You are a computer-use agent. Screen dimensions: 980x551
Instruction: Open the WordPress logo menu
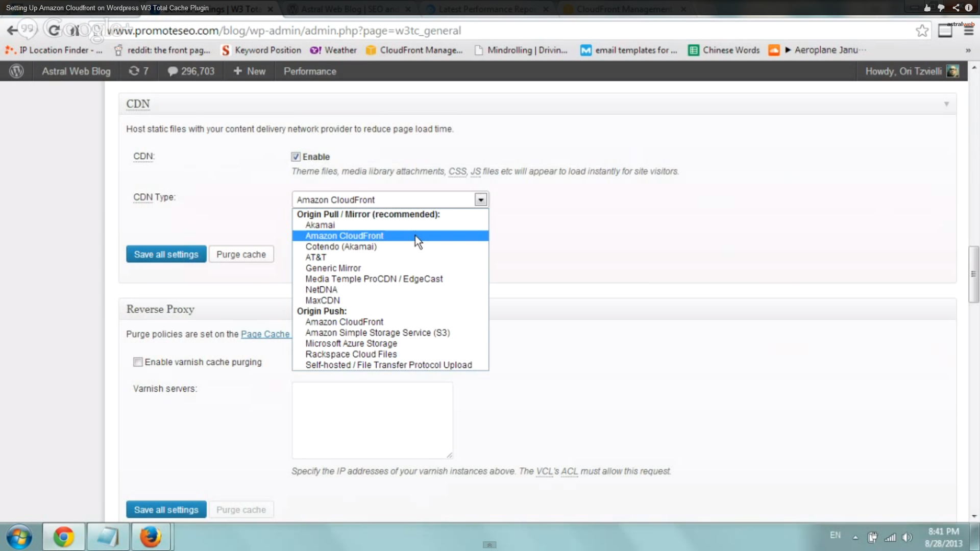16,71
